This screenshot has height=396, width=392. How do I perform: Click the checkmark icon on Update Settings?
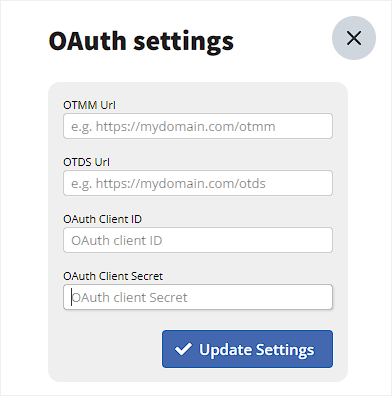(x=183, y=349)
